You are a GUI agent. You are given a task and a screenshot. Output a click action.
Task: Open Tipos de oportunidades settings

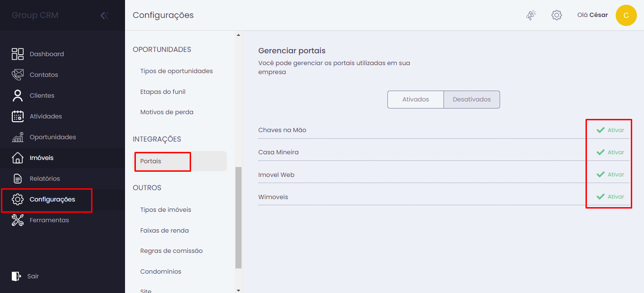[x=176, y=71]
